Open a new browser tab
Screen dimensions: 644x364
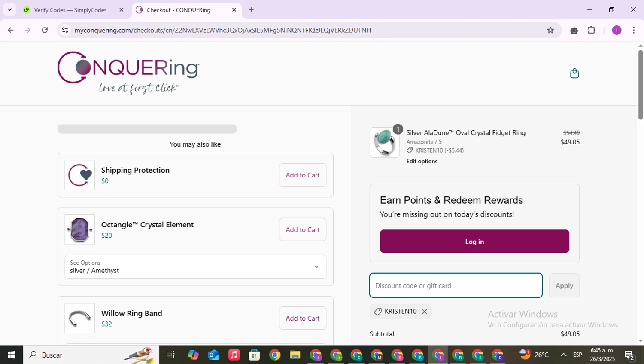point(251,10)
